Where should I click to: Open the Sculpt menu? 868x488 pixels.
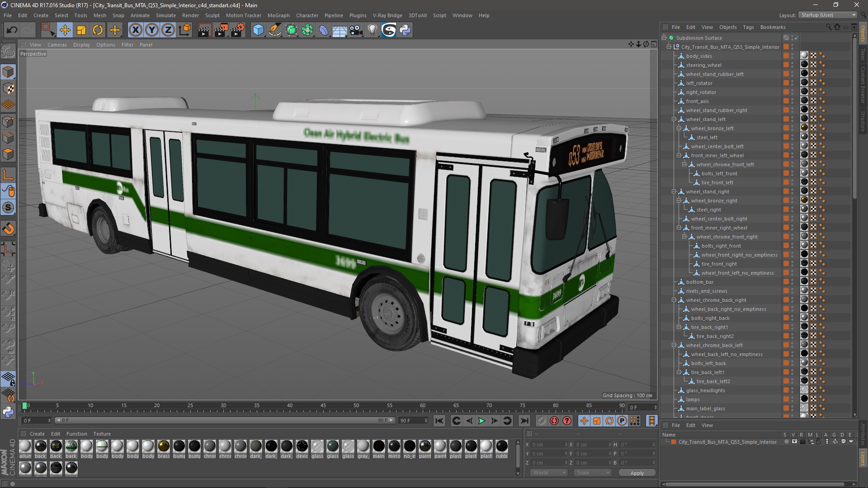point(212,15)
